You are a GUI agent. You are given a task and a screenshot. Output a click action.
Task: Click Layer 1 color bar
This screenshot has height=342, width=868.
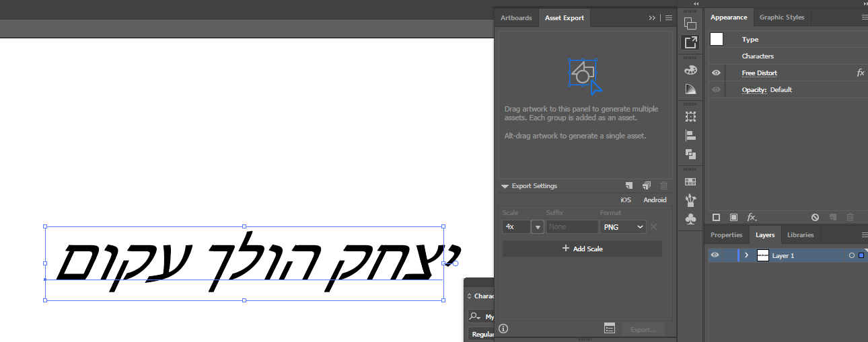738,255
